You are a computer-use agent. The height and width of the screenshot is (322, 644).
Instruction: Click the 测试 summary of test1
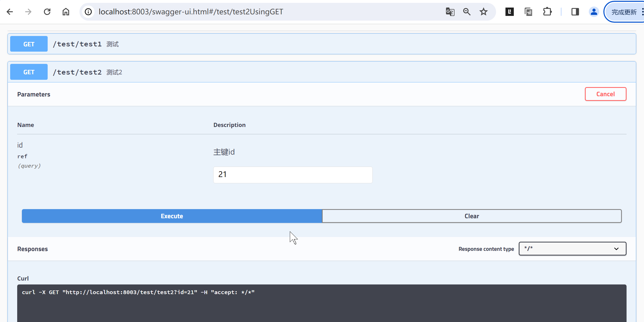pos(112,44)
